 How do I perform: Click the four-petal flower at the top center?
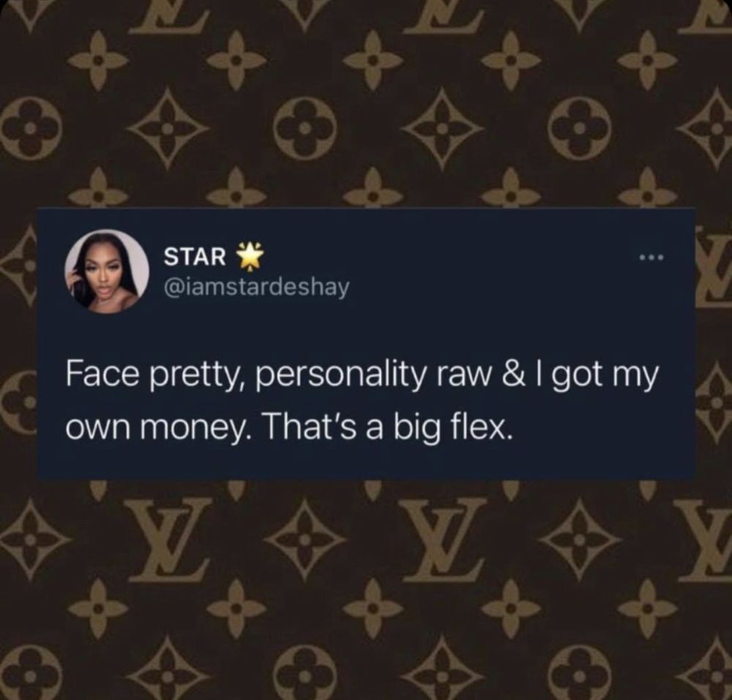click(x=373, y=60)
